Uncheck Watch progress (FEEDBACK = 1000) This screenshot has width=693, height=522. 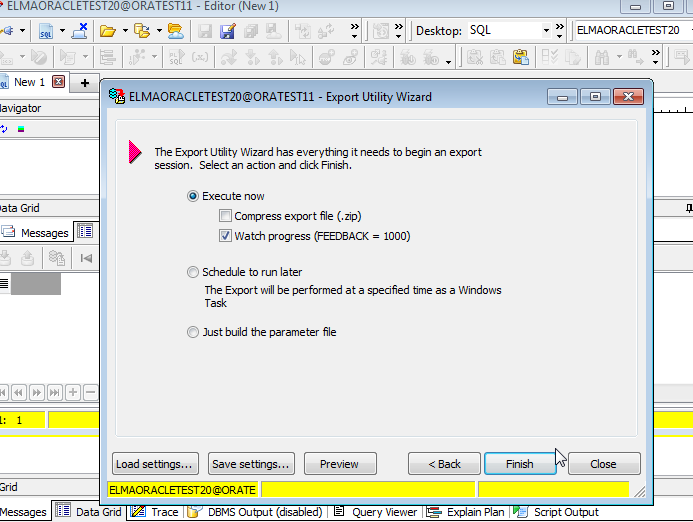click(x=226, y=236)
